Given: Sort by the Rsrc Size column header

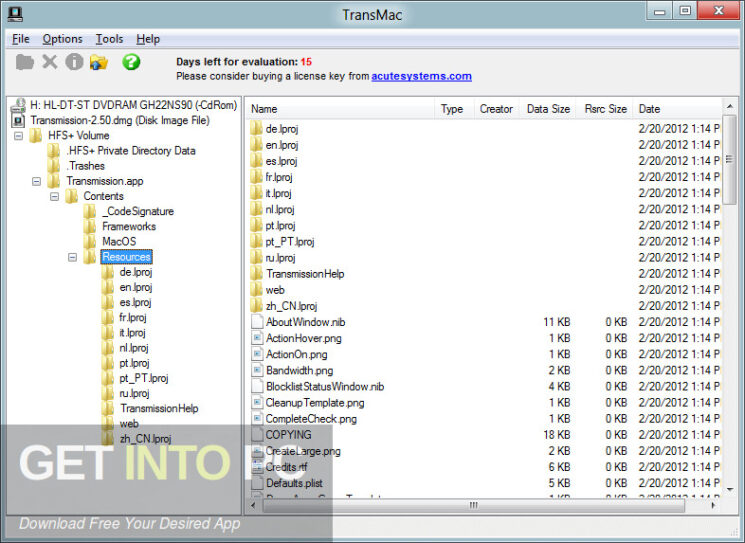Looking at the screenshot, I should click(605, 109).
